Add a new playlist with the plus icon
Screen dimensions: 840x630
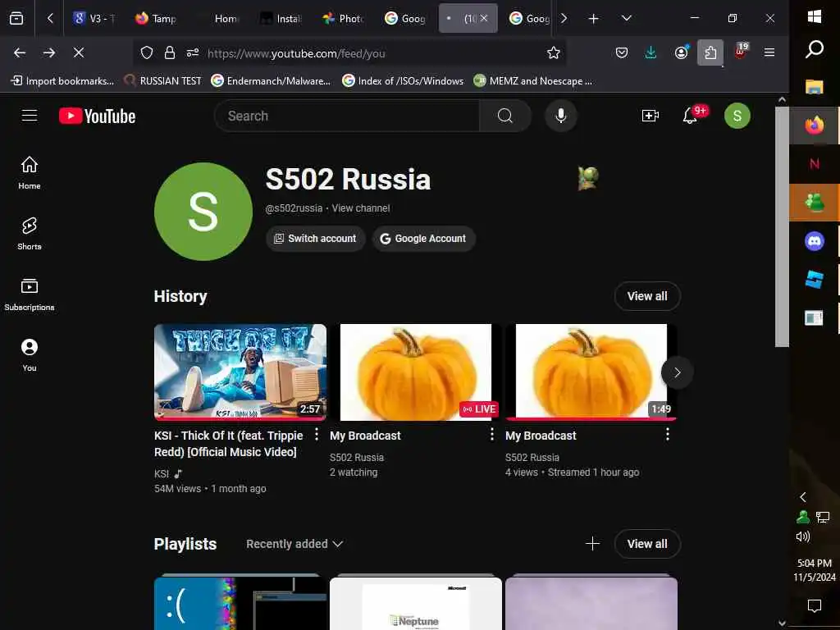(x=592, y=544)
